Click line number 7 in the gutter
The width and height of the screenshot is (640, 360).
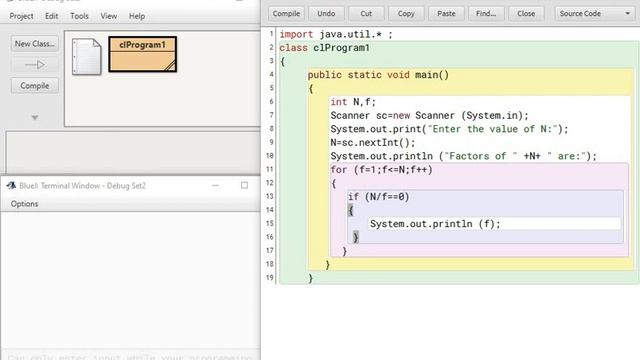[x=271, y=115]
